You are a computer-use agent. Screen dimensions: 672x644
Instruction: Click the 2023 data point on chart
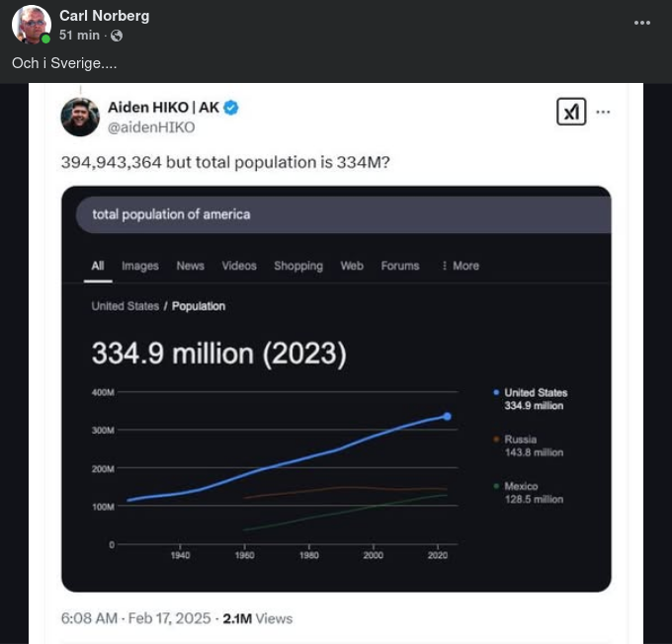pos(447,416)
